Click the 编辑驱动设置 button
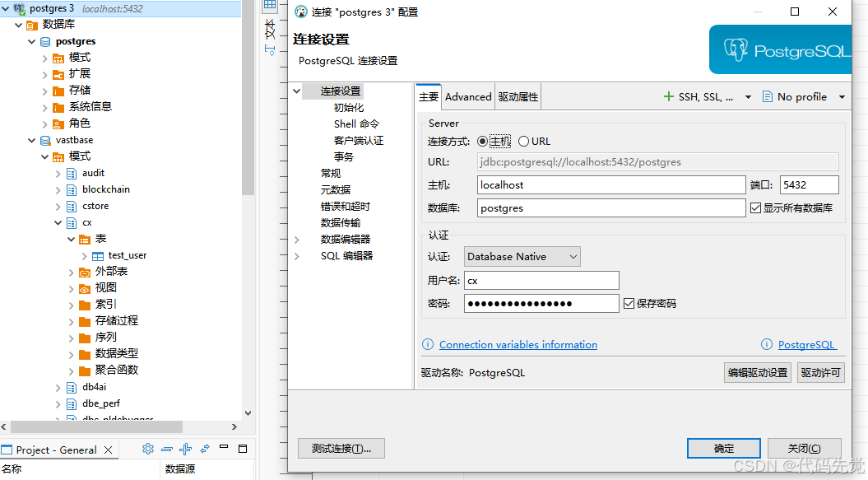868x480 pixels. point(757,373)
